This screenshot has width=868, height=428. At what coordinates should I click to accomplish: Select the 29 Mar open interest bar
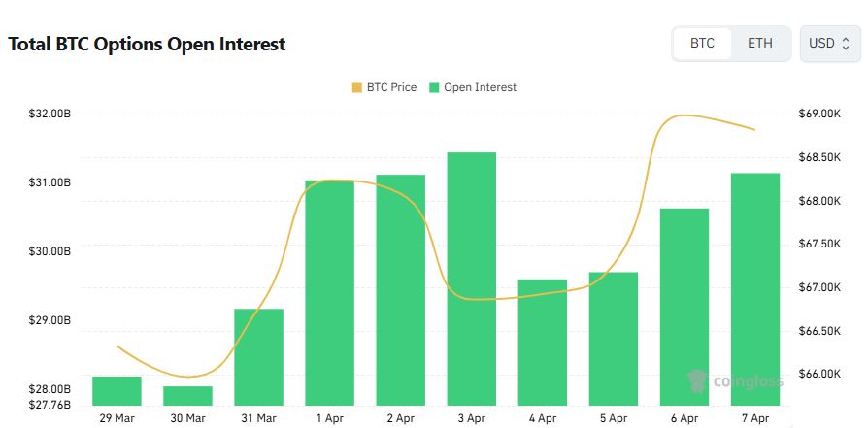pos(117,390)
